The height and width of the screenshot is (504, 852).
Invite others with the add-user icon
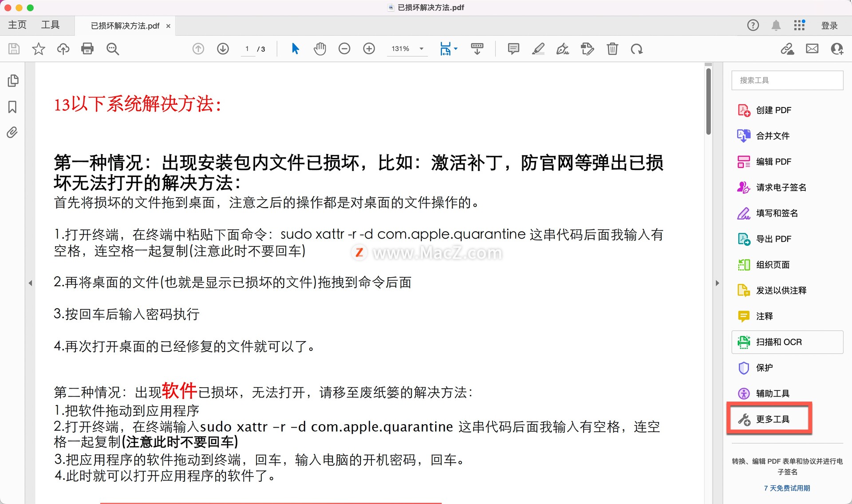(837, 49)
